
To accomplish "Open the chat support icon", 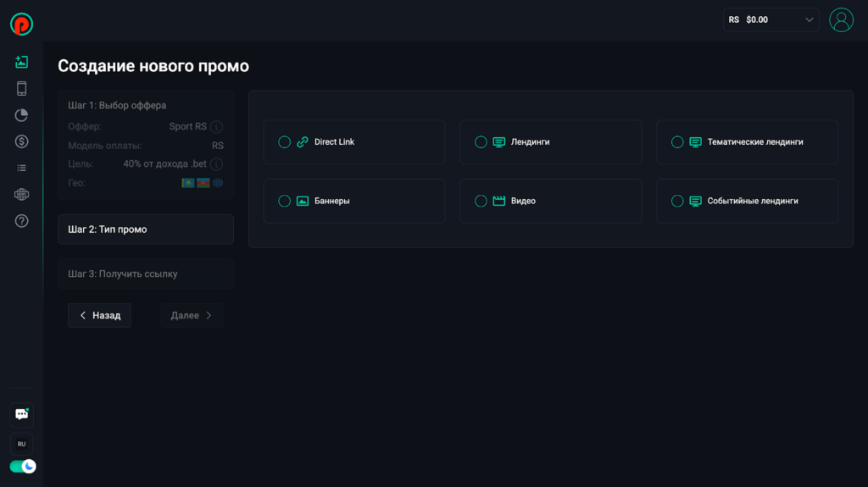I will pyautogui.click(x=21, y=414).
